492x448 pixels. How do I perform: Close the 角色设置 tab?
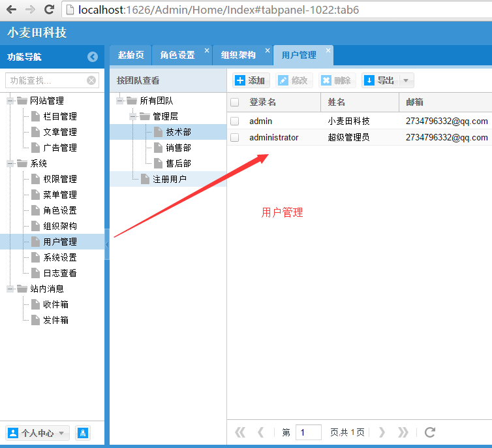coord(207,50)
